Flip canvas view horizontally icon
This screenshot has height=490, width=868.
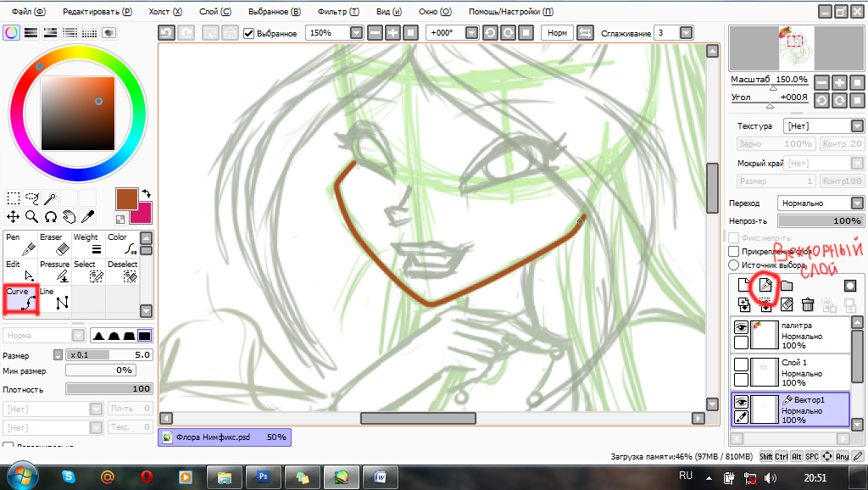coord(585,33)
